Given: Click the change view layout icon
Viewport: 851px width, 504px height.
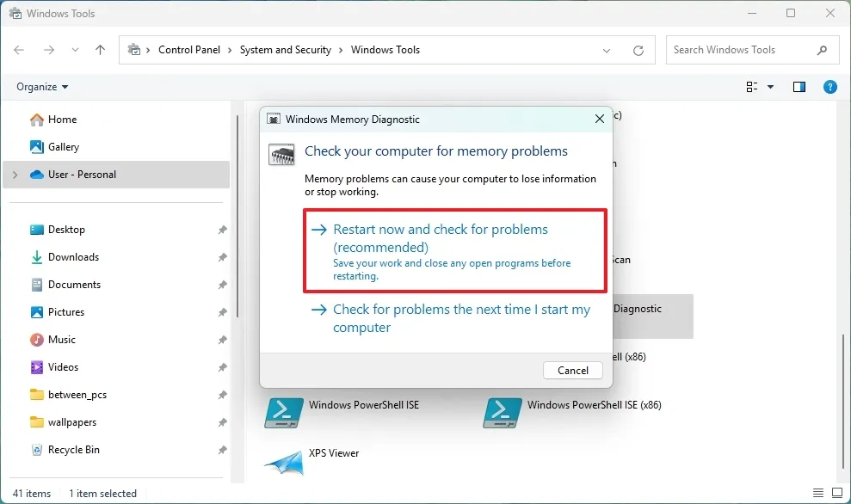Looking at the screenshot, I should [752, 87].
